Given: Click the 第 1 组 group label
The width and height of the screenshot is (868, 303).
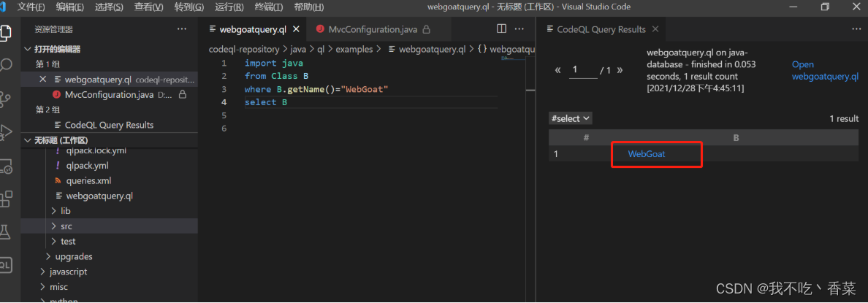Looking at the screenshot, I should pyautogui.click(x=47, y=64).
